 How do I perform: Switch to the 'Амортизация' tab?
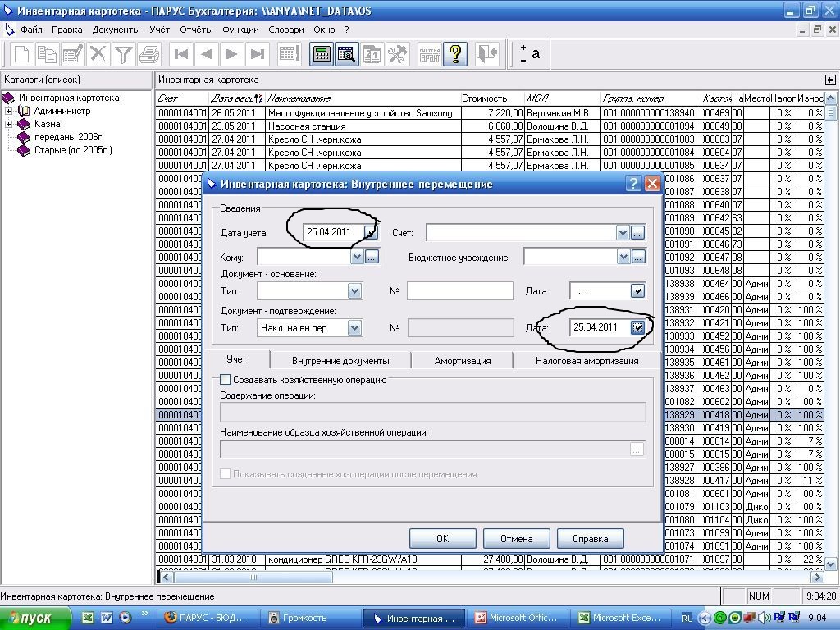462,360
